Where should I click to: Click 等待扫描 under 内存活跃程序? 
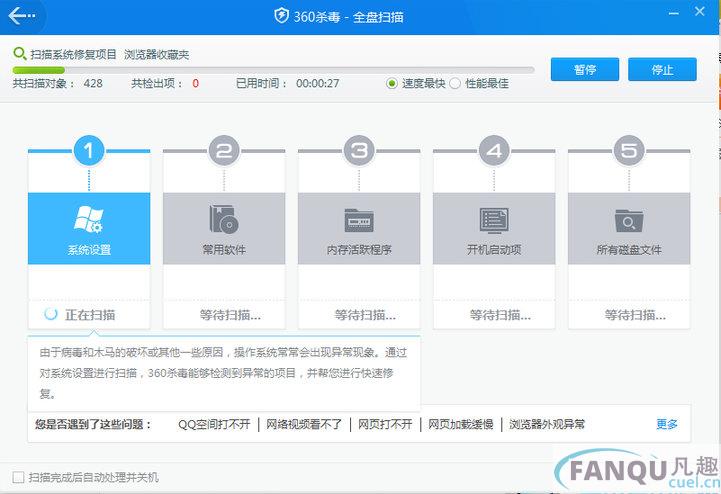pyautogui.click(x=365, y=315)
